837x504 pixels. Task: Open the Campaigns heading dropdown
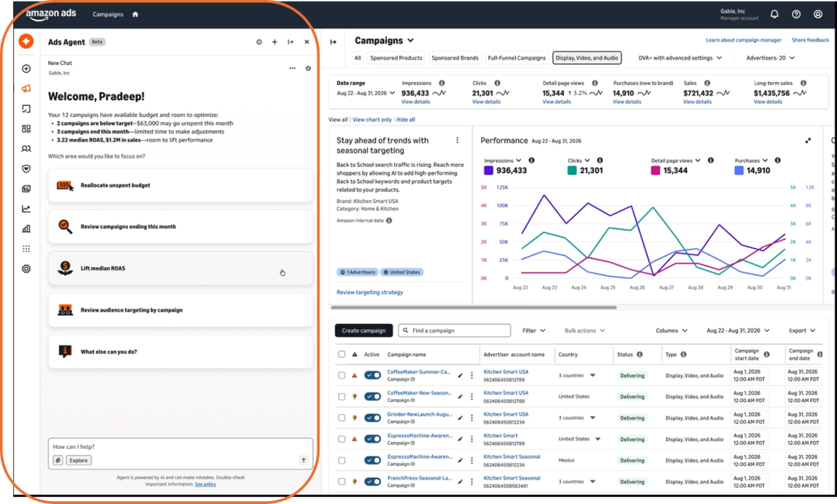pyautogui.click(x=384, y=41)
